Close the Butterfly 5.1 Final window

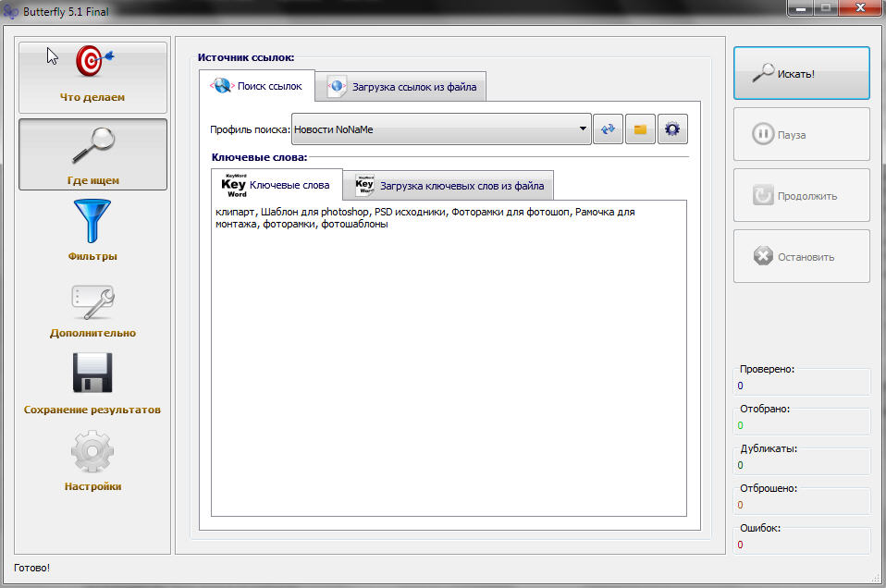(x=860, y=7)
